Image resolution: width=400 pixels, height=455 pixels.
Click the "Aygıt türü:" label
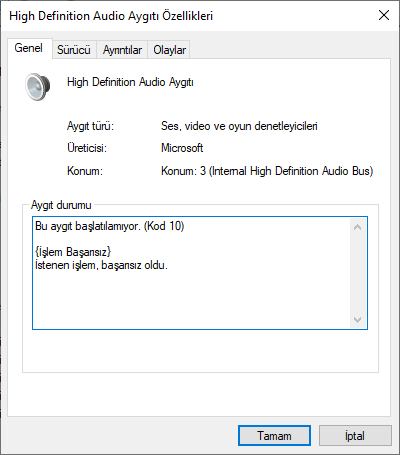pos(90,126)
